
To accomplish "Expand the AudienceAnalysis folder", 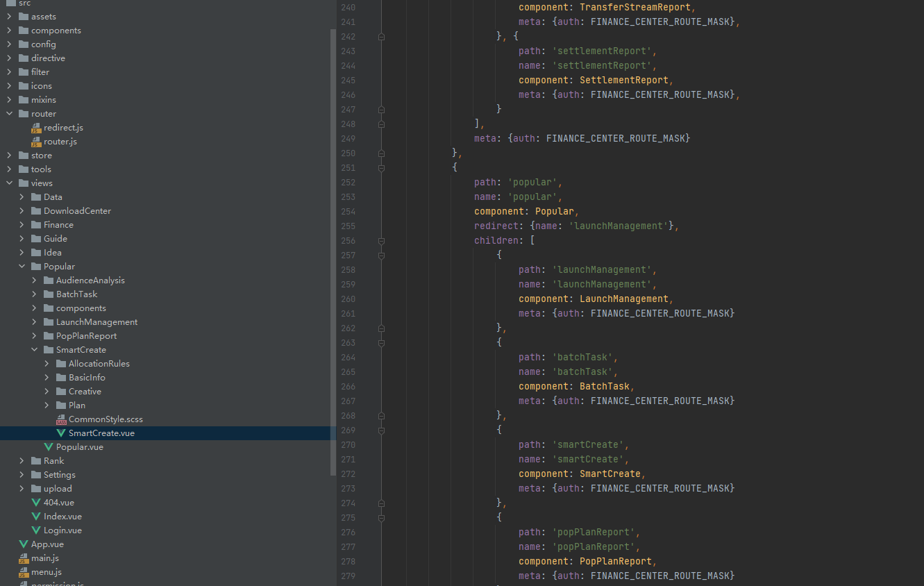I will [x=34, y=281].
